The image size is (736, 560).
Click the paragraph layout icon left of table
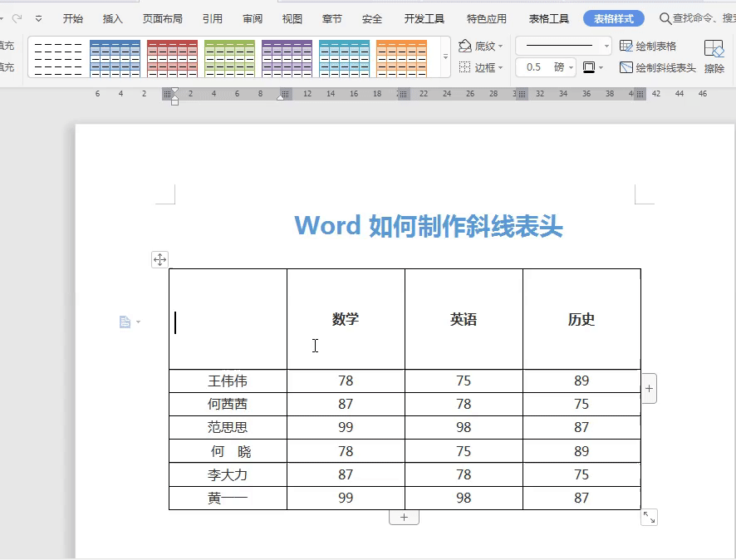pyautogui.click(x=125, y=322)
